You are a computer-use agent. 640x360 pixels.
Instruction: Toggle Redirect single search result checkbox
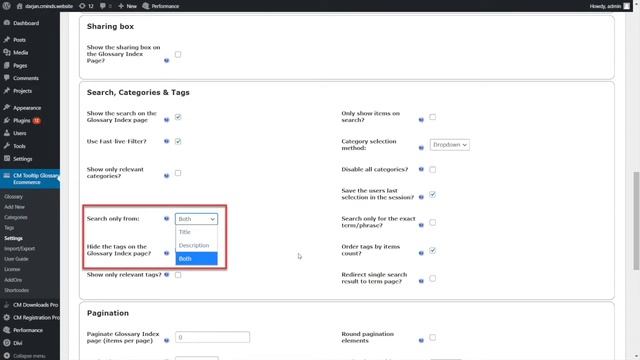coord(433,278)
